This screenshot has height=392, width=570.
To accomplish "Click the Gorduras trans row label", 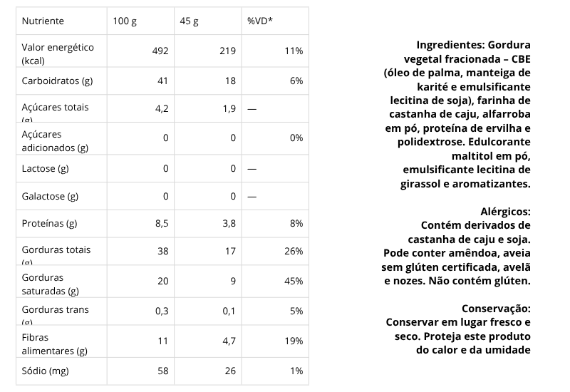I will [56, 311].
